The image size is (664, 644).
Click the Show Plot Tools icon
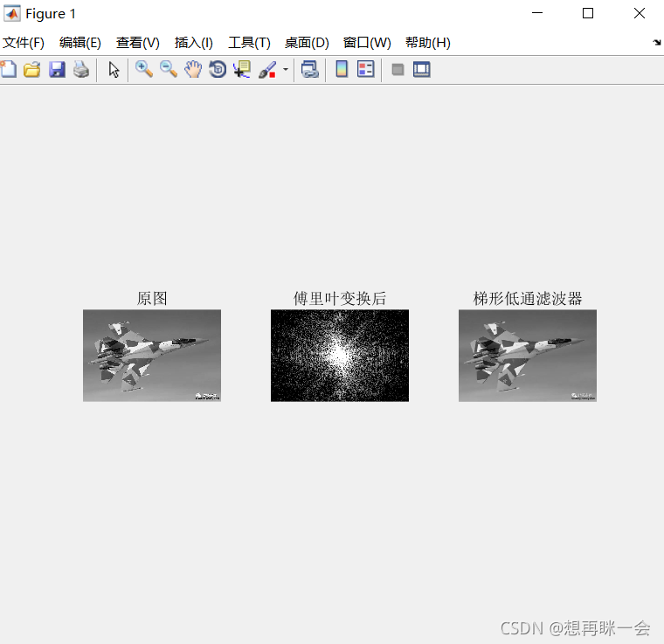click(x=422, y=69)
